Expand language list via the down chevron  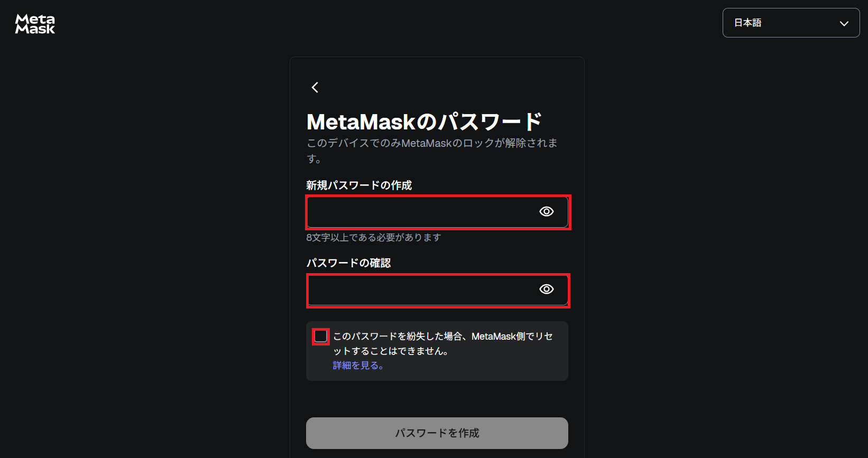click(844, 23)
